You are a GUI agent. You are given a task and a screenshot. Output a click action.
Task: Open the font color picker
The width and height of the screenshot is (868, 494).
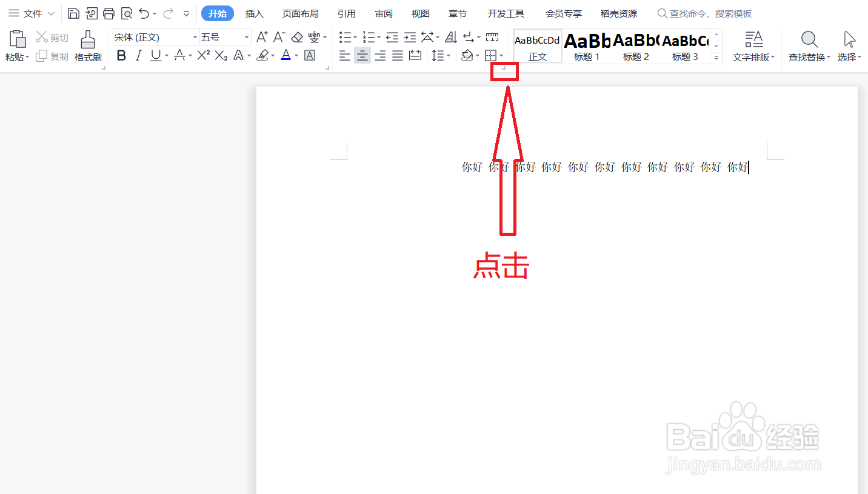click(x=287, y=56)
